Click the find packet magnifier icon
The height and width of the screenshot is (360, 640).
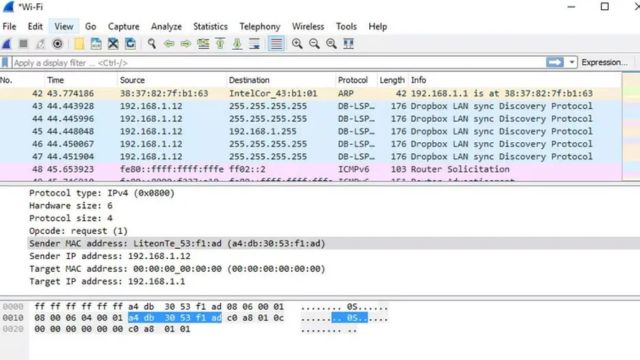tap(152, 44)
